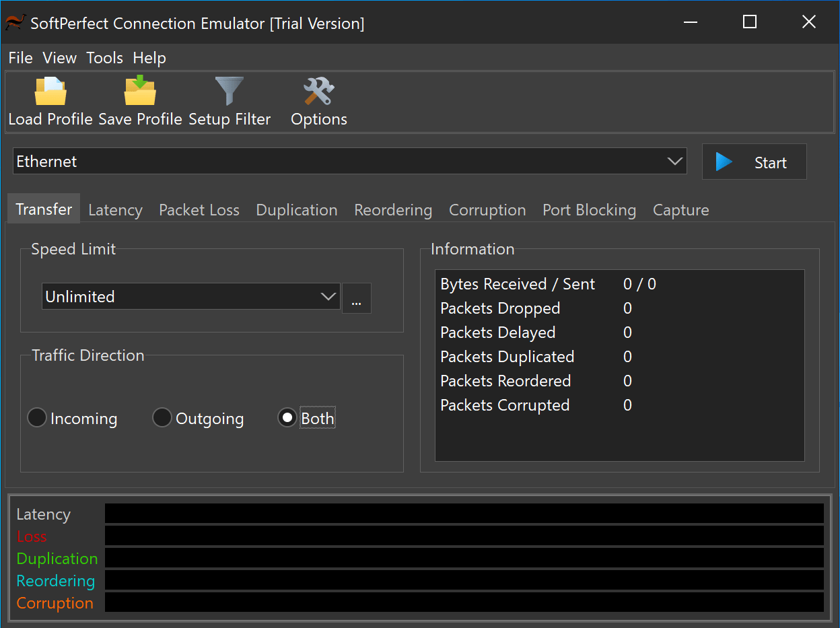This screenshot has width=840, height=628.
Task: Select Incoming traffic direction
Action: pos(72,418)
